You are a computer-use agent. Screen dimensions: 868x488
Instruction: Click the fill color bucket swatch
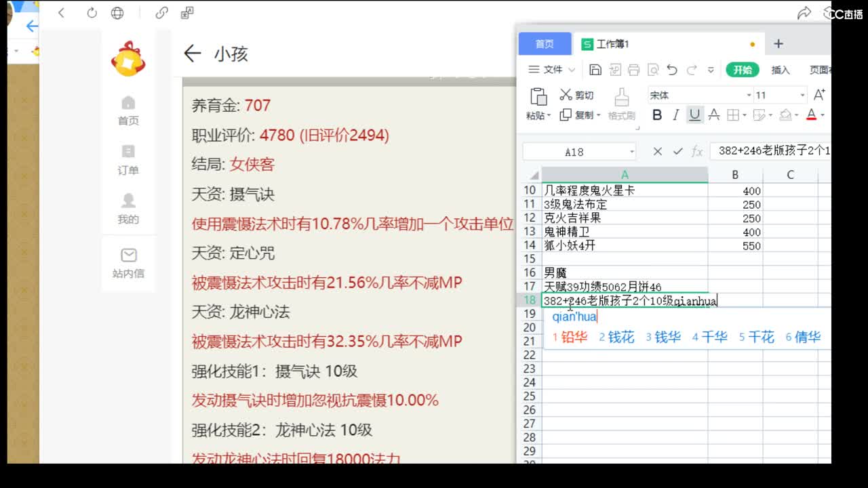click(785, 115)
